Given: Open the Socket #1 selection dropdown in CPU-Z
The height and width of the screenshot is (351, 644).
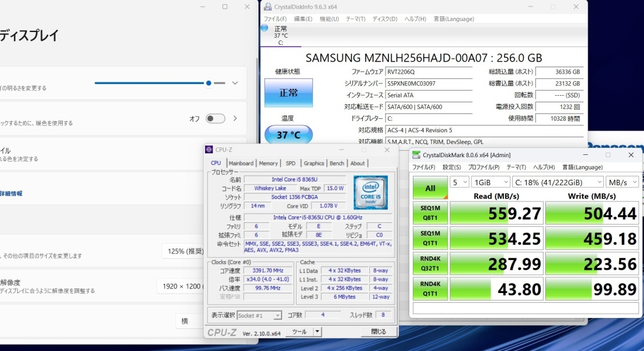Looking at the screenshot, I should point(259,315).
